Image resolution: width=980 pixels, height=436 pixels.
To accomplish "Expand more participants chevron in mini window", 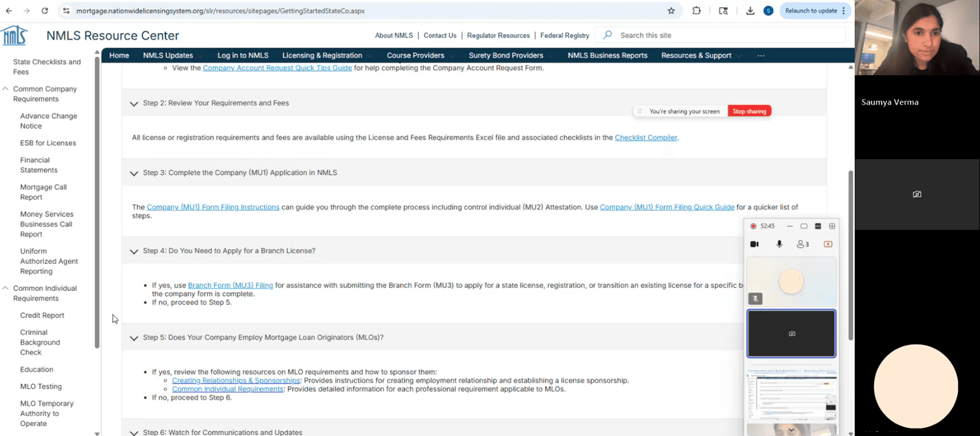I will point(791,430).
